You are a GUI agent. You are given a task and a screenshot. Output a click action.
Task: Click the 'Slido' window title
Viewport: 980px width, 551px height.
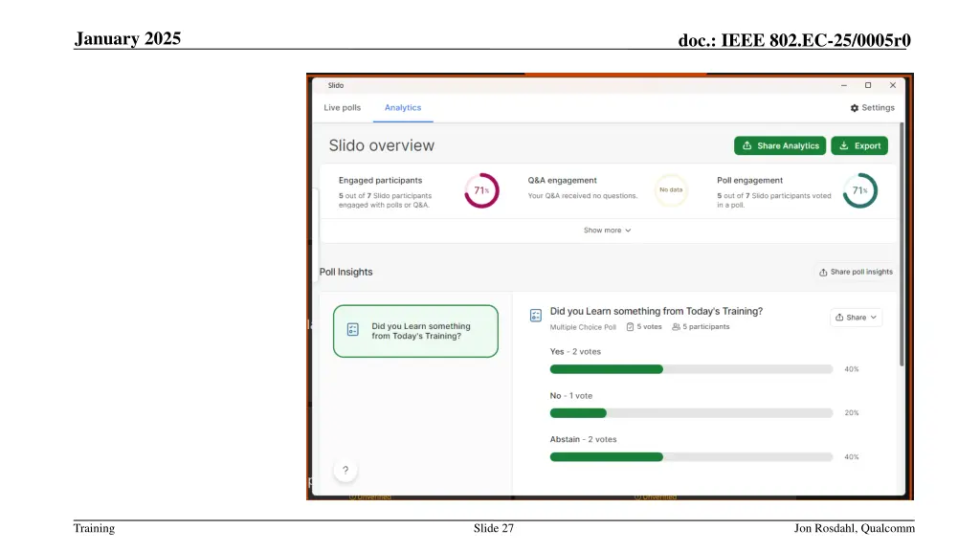pyautogui.click(x=336, y=85)
